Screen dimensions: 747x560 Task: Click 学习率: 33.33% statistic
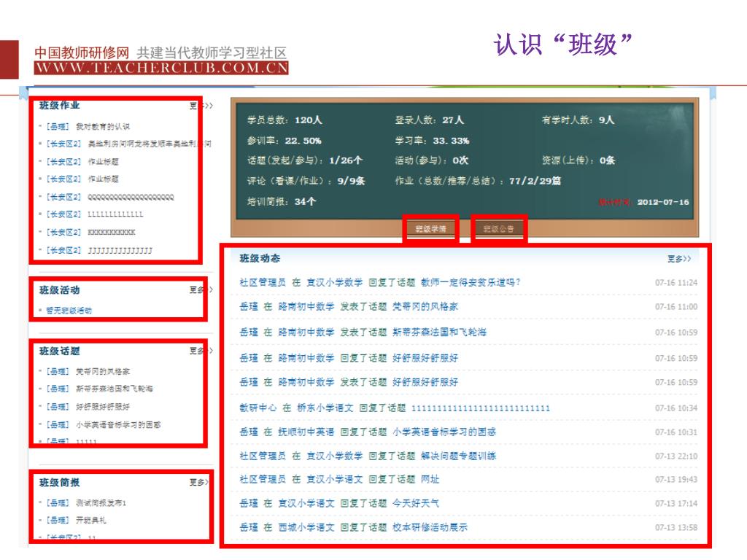(x=432, y=141)
